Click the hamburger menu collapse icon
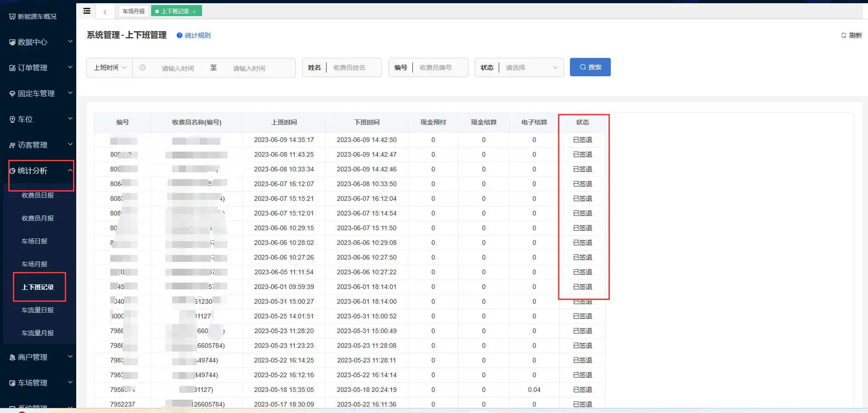The height and width of the screenshot is (413, 868). (x=87, y=11)
